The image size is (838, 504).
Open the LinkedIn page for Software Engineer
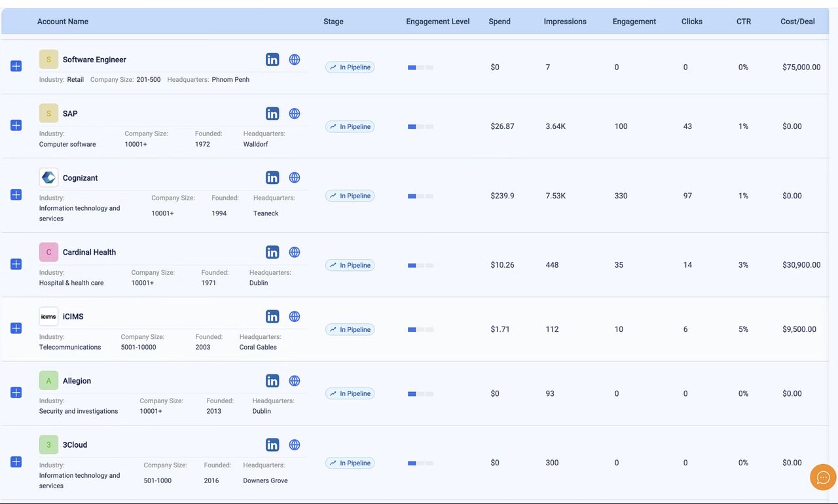click(x=272, y=60)
